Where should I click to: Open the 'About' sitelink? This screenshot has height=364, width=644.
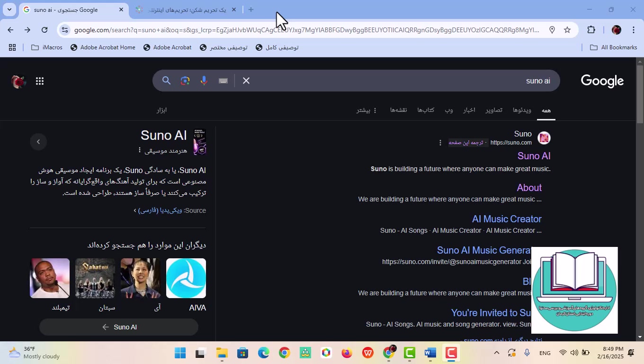[x=529, y=188]
